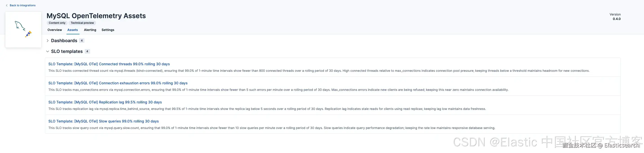Click the back arrow chevron icon
This screenshot has width=644, height=153.
(7, 5)
